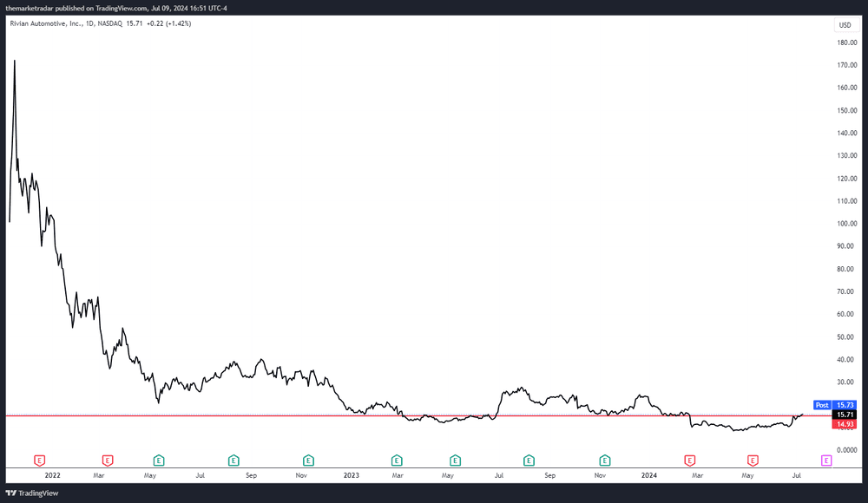Click the green earnings marker above Nov 2023
Viewport: 868px width, 503px height.
click(x=605, y=459)
